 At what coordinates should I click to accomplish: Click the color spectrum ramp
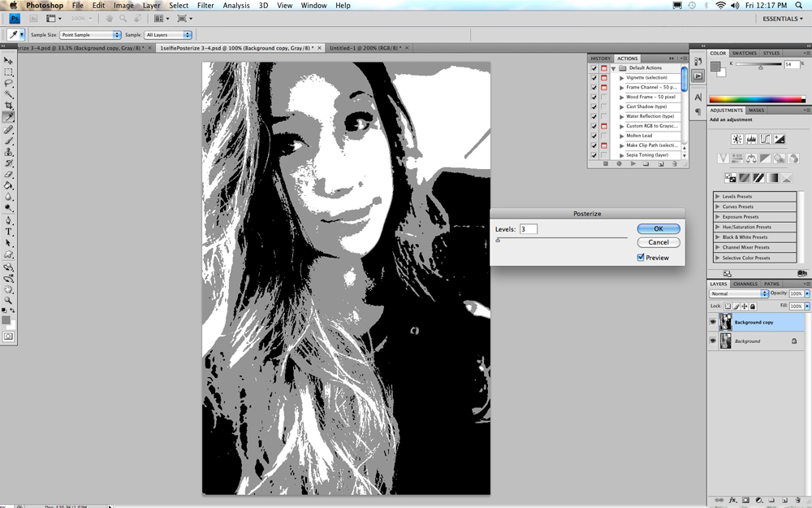pos(757,99)
